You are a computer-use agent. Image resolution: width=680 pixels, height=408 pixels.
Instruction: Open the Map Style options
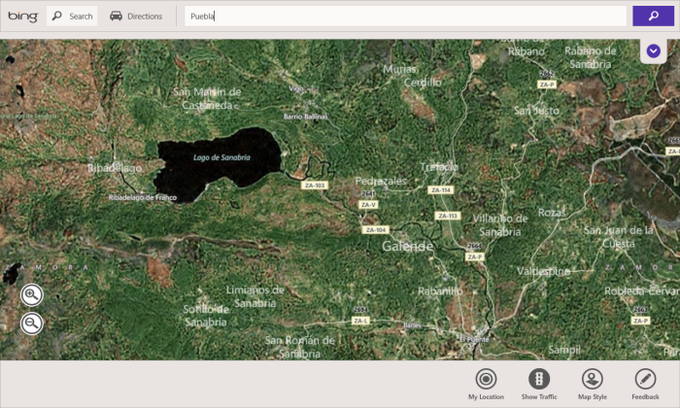[592, 384]
